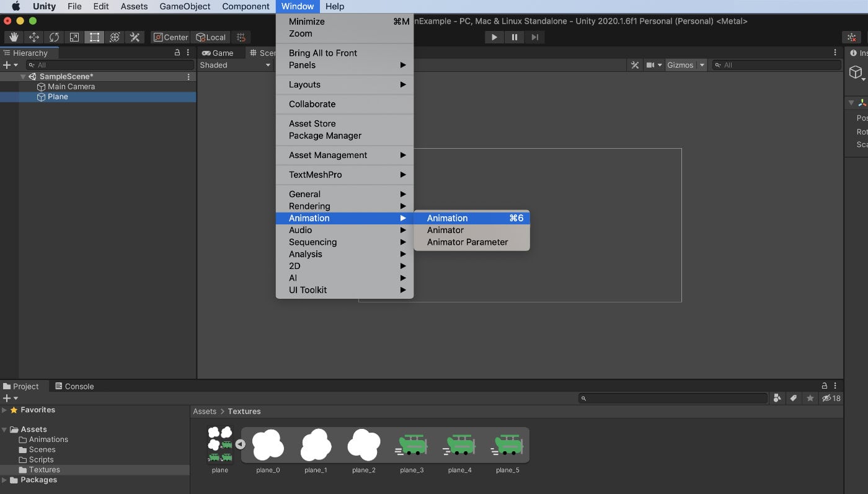Click the GameObject cube icon in Inspector
868x494 pixels.
[x=856, y=73]
